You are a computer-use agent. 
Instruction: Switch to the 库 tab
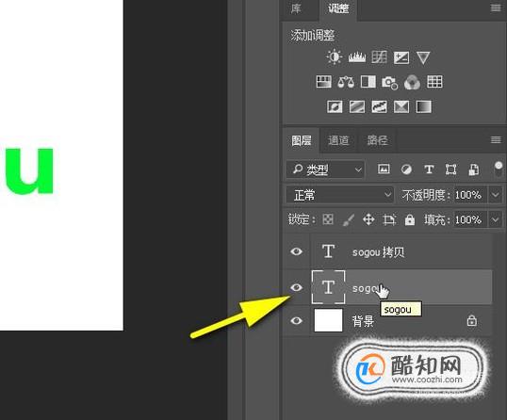click(x=296, y=8)
